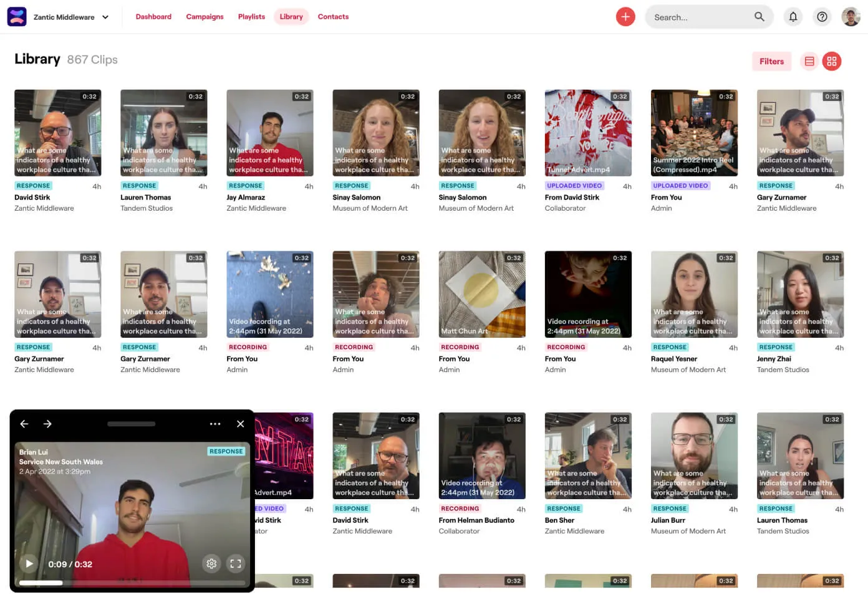The image size is (868, 602).
Task: Click 'Julian Burr' name text
Action: coord(668,520)
